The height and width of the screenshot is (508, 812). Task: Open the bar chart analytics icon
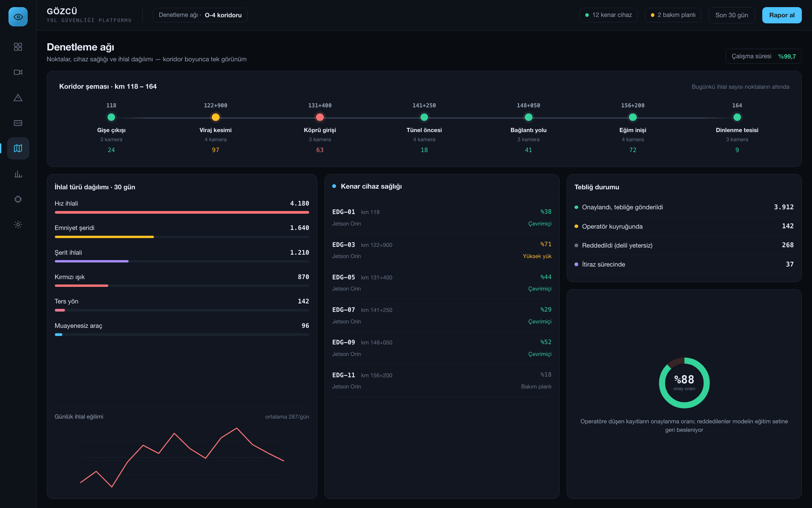click(x=18, y=174)
